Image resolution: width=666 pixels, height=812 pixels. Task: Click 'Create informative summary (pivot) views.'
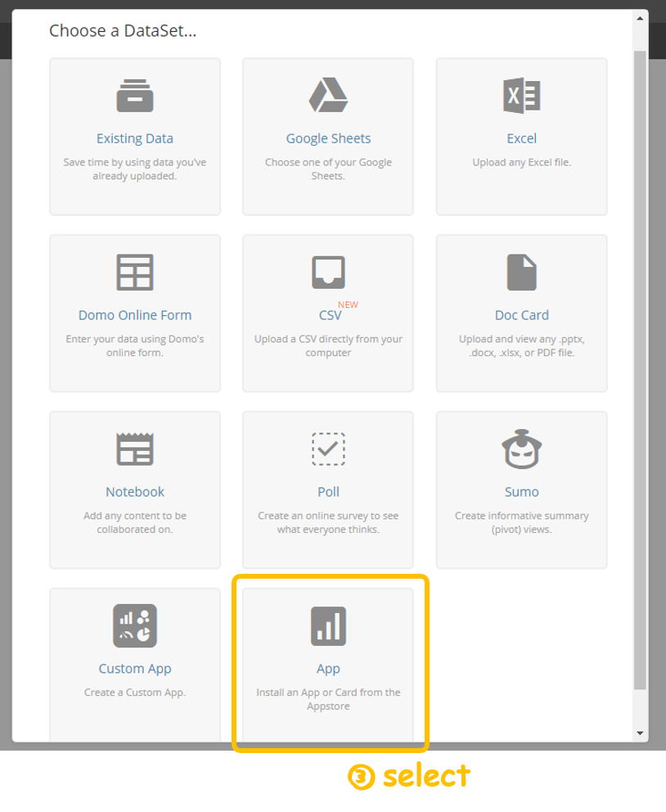[x=522, y=522]
